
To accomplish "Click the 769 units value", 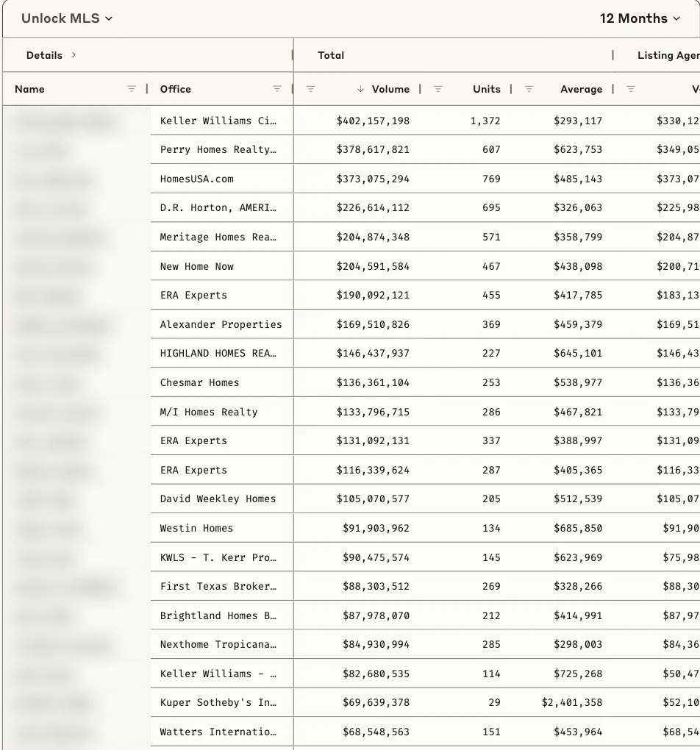I will tap(491, 179).
